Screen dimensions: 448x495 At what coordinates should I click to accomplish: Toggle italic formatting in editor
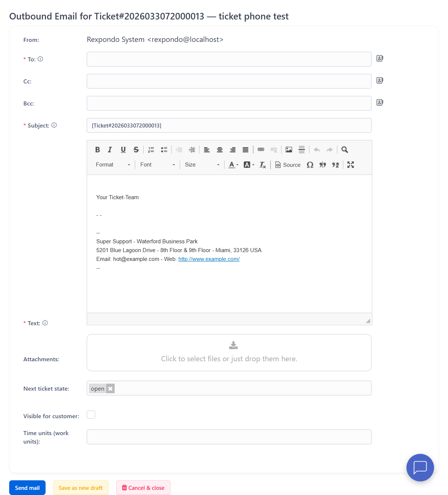point(110,150)
